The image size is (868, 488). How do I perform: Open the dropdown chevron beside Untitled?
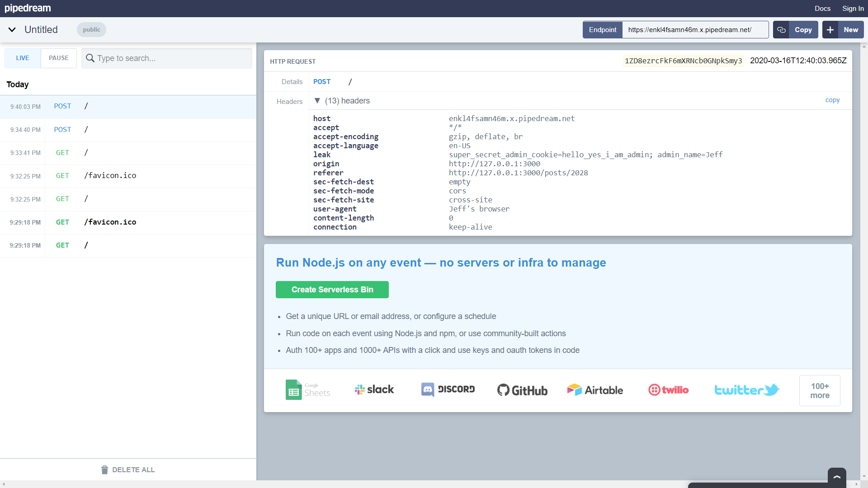click(12, 30)
